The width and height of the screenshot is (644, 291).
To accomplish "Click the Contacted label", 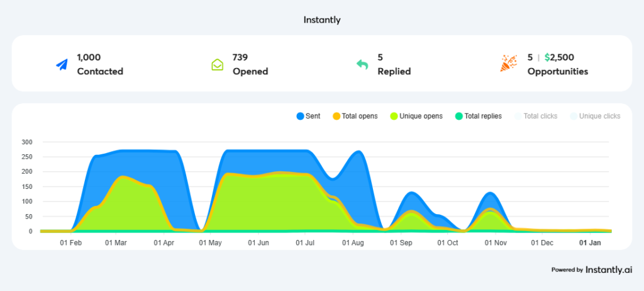I will click(100, 71).
